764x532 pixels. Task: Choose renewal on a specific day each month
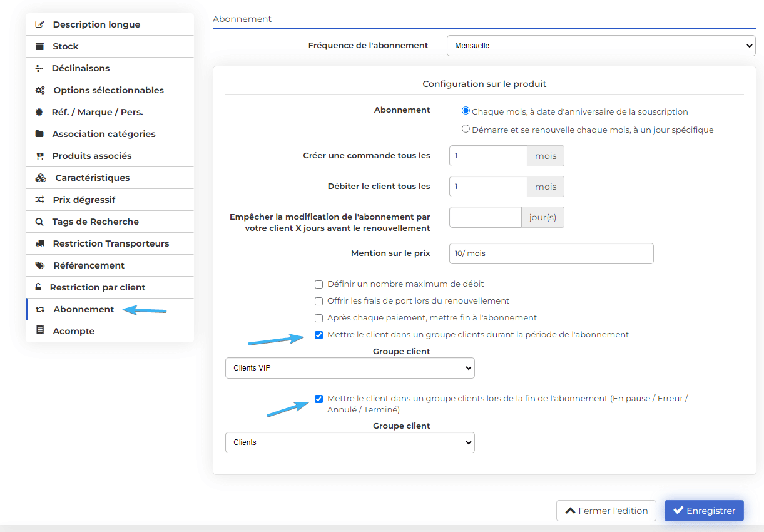pyautogui.click(x=466, y=129)
